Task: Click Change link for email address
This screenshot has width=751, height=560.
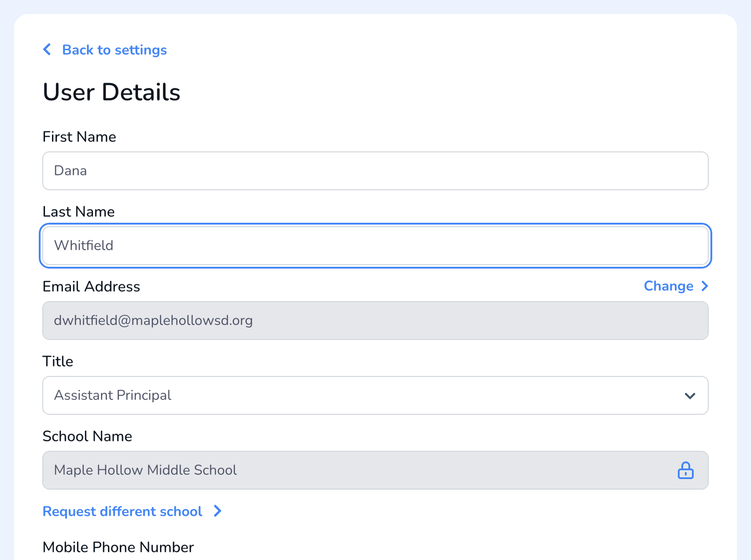Action: tap(668, 286)
